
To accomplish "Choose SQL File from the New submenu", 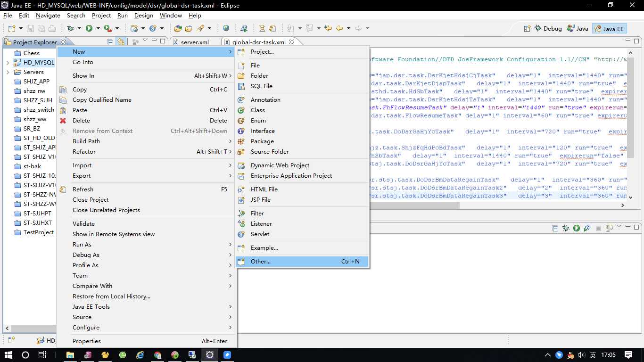I will click(x=302, y=86).
